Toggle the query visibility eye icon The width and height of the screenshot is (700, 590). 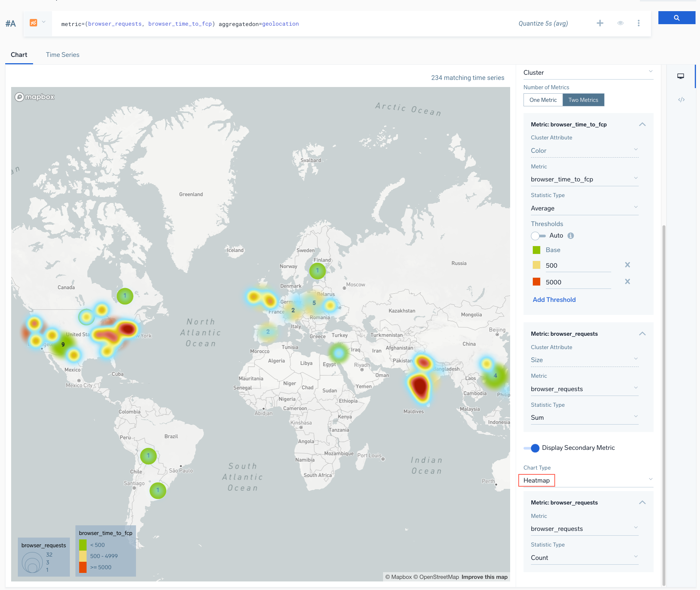tap(620, 23)
